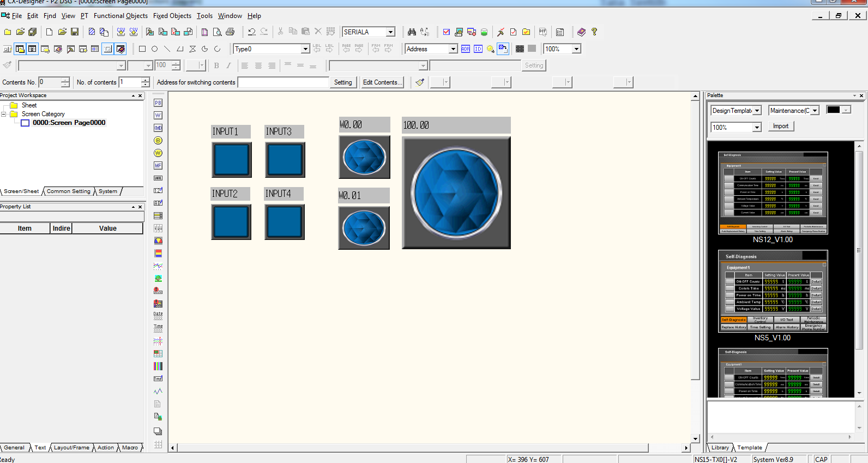Viewport: 868px width, 463px height.
Task: Select the Rectangle drawing tool
Action: point(142,49)
